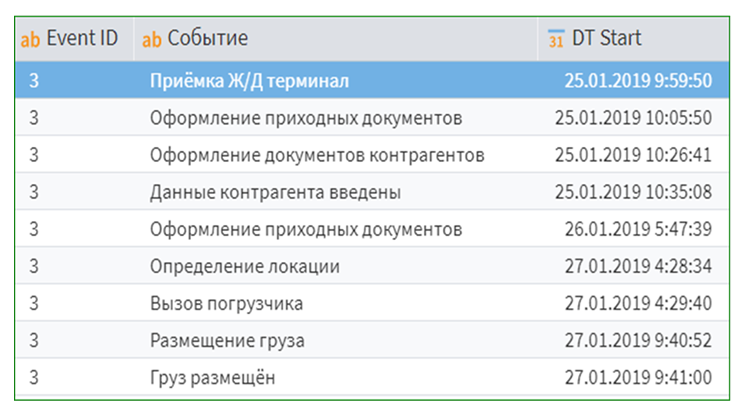Select the highlighted Приёмка Ж/Д терминал row
Viewport: 740px width, 413px height.
(x=249, y=81)
